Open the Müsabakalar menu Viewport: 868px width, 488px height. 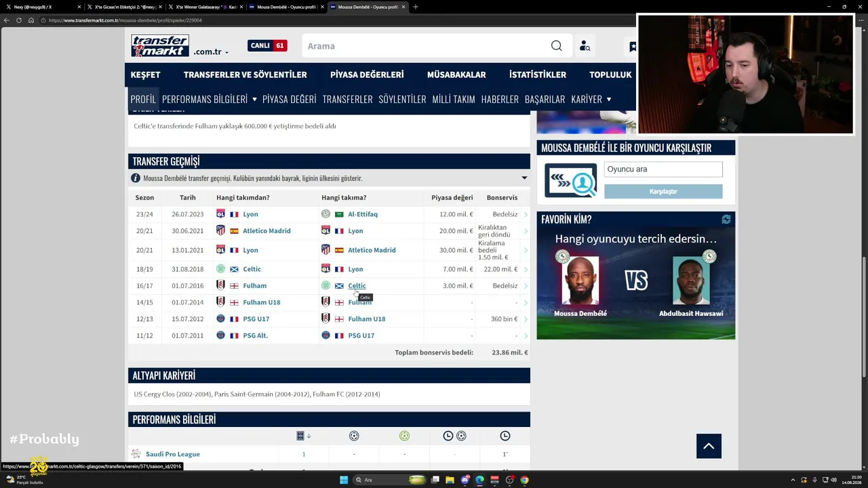point(456,75)
